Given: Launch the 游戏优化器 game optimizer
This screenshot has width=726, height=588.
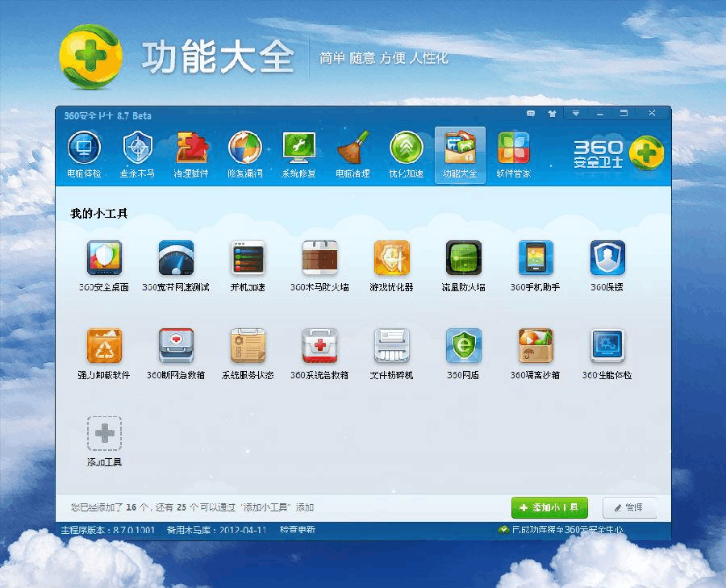Looking at the screenshot, I should tap(391, 265).
